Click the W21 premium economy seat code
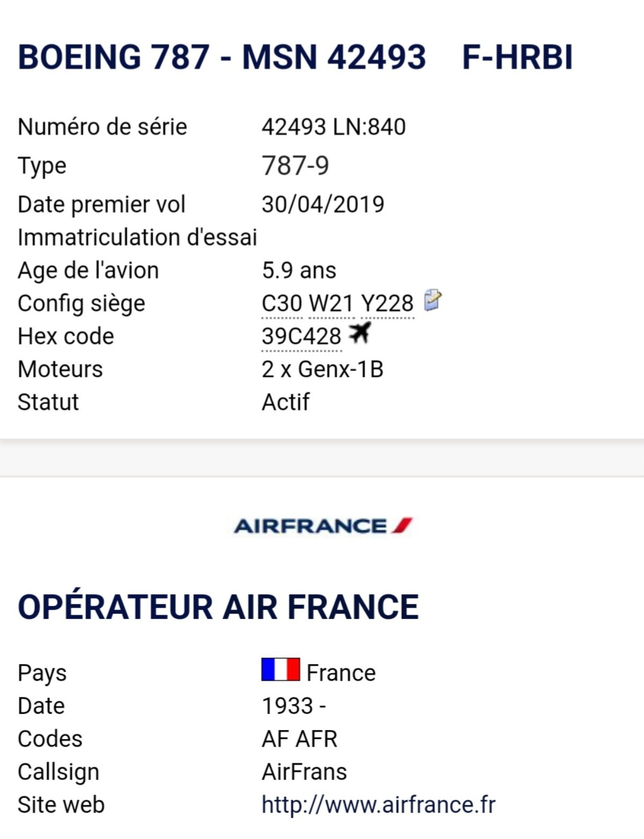Viewport: 644px width, 839px height. (331, 303)
